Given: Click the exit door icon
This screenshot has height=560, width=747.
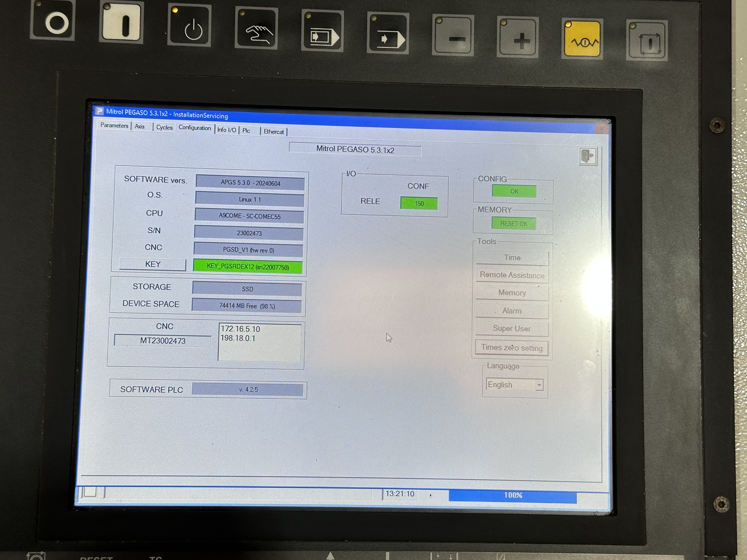Looking at the screenshot, I should point(588,156).
